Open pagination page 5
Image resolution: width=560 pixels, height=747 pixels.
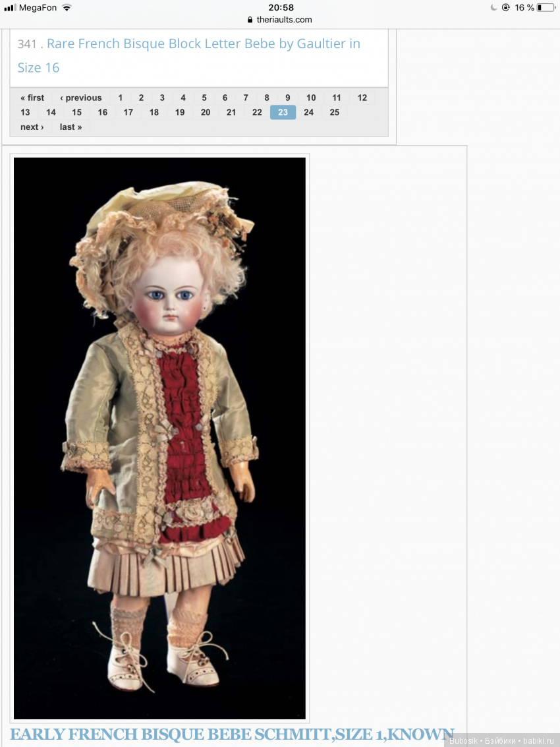204,98
